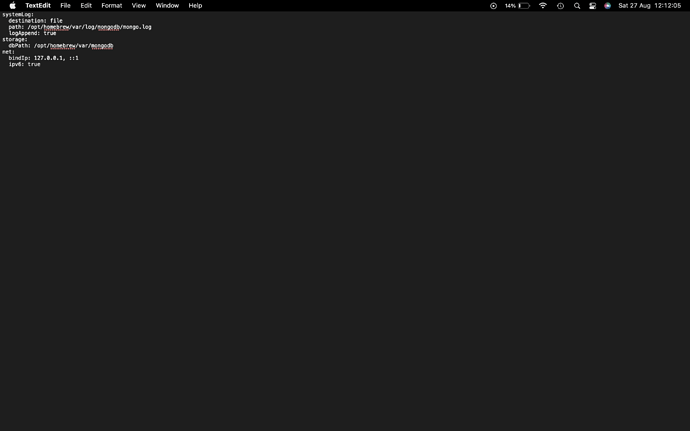This screenshot has height=431, width=690.
Task: Click the date and time Sat 27 Aug
Action: tap(650, 6)
